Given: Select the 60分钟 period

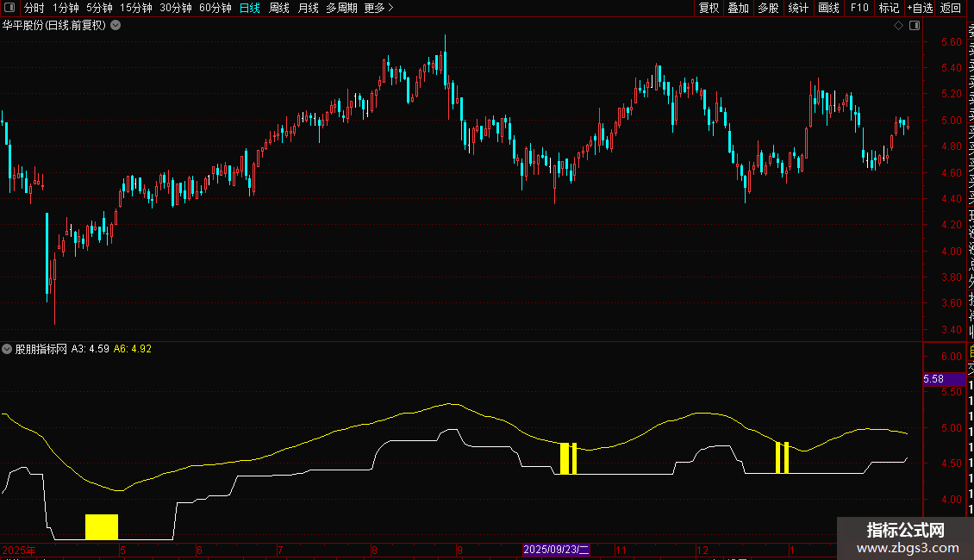Looking at the screenshot, I should [x=215, y=8].
